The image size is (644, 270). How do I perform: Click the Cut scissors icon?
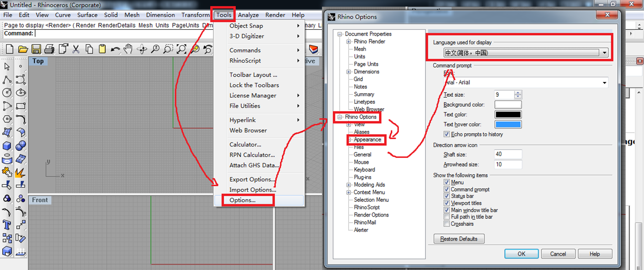tap(76, 49)
